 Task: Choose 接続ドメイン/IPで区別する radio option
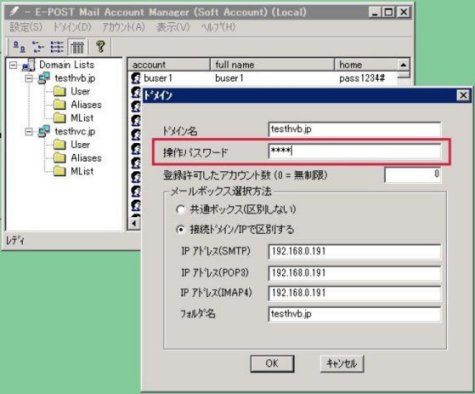[x=181, y=230]
